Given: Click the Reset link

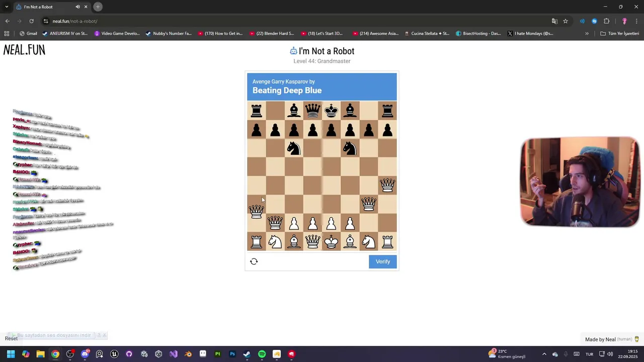Looking at the screenshot, I should (11, 338).
